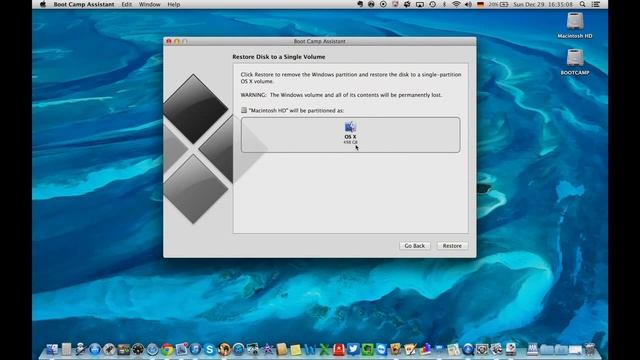Click Macintosh HD disk icon in dialog
The height and width of the screenshot is (360, 640).
(244, 110)
